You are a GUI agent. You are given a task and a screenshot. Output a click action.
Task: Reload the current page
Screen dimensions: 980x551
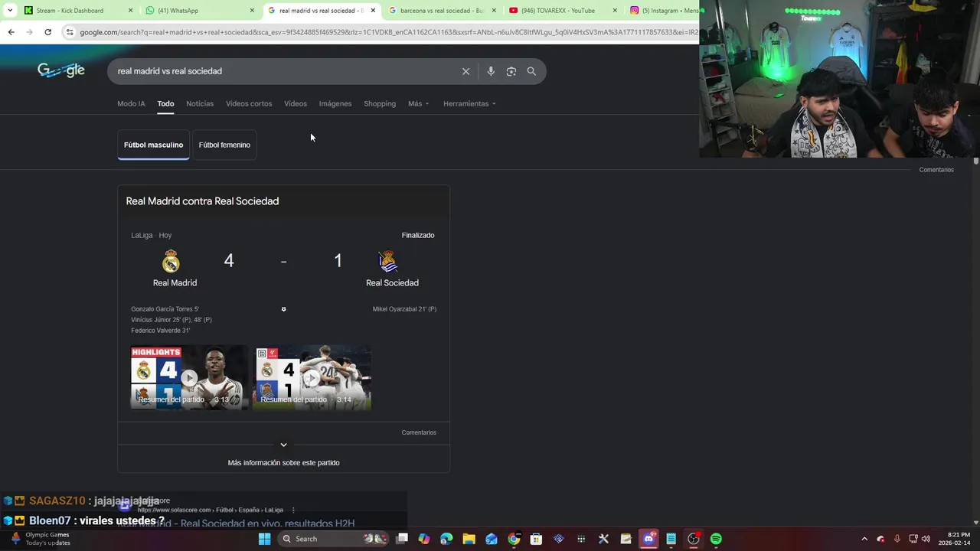[47, 32]
